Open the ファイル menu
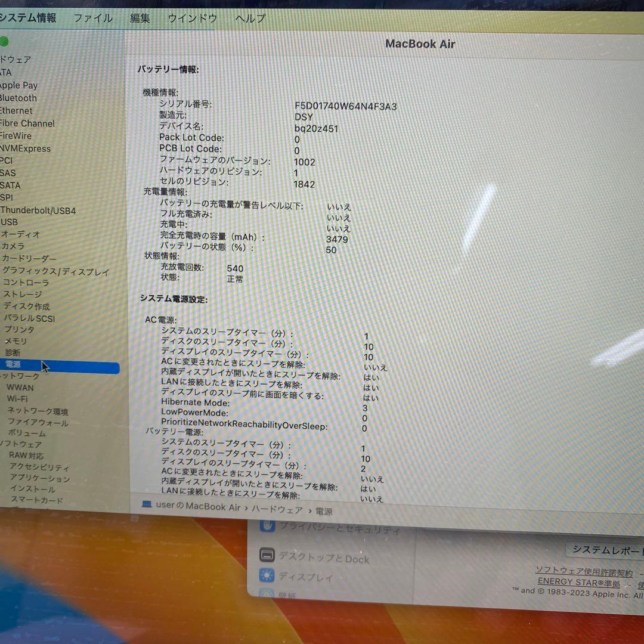This screenshot has width=644, height=644. 94,18
